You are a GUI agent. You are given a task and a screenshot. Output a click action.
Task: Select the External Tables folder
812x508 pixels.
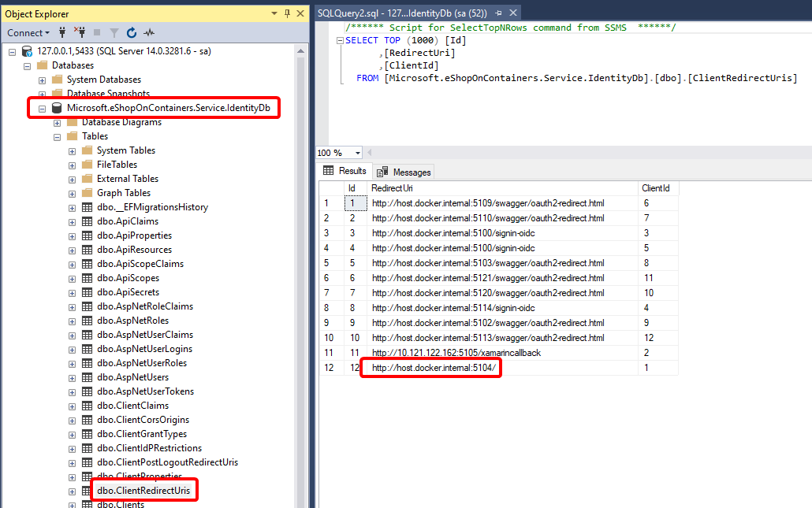128,179
